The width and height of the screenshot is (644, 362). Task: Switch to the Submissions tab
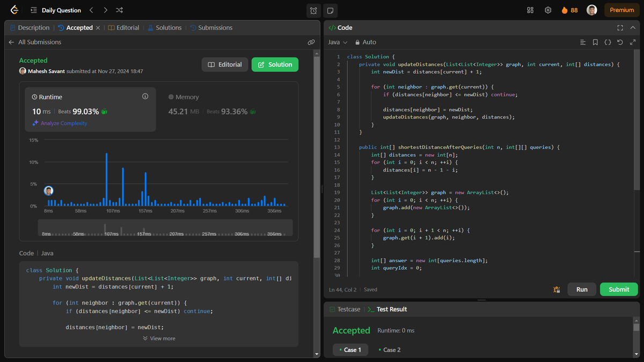click(211, 28)
